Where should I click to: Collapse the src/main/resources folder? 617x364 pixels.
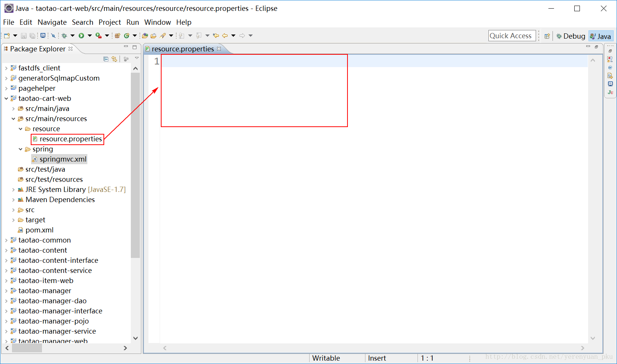(x=13, y=119)
